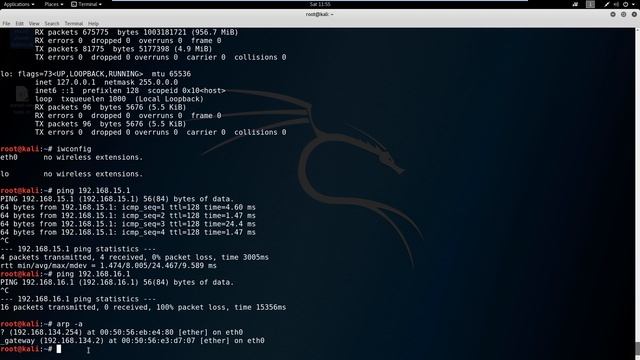Click the '? (192.168.134.254)' arp entry line
Image resolution: width=640 pixels, height=360 pixels.
pos(122,332)
